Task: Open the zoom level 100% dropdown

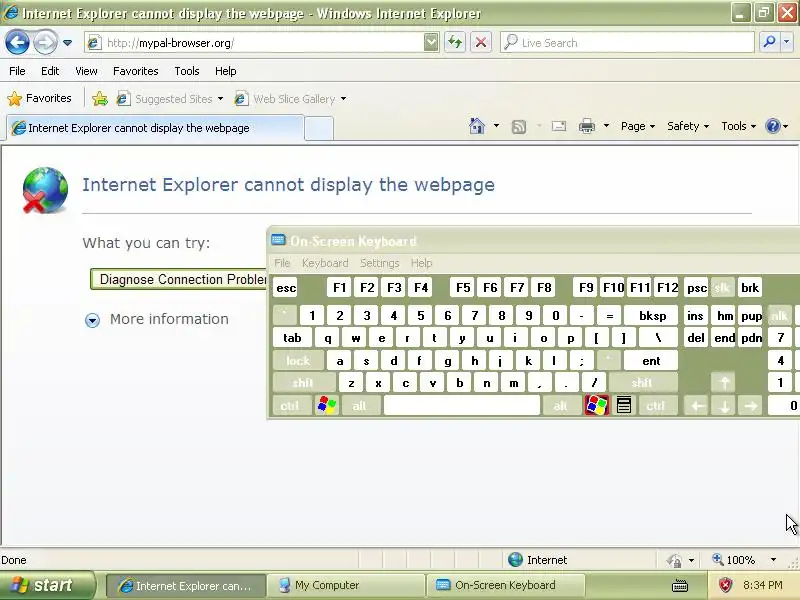Action: pyautogui.click(x=773, y=560)
